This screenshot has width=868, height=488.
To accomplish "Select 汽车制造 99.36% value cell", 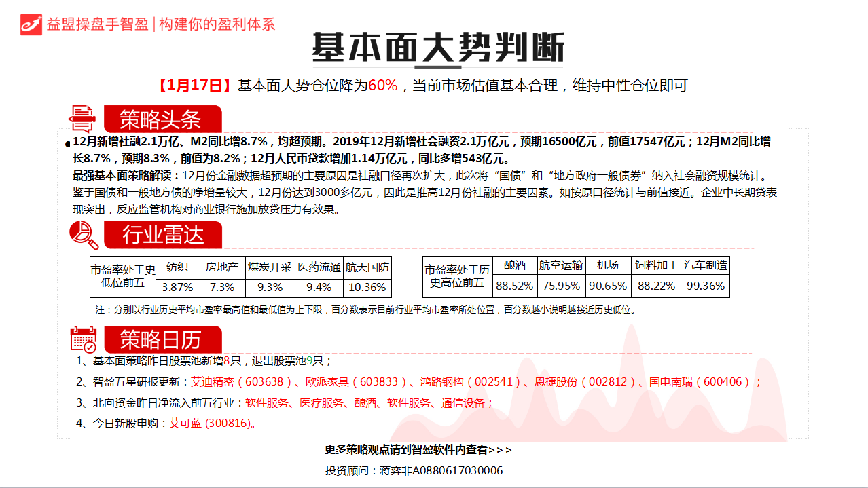I will 706,286.
